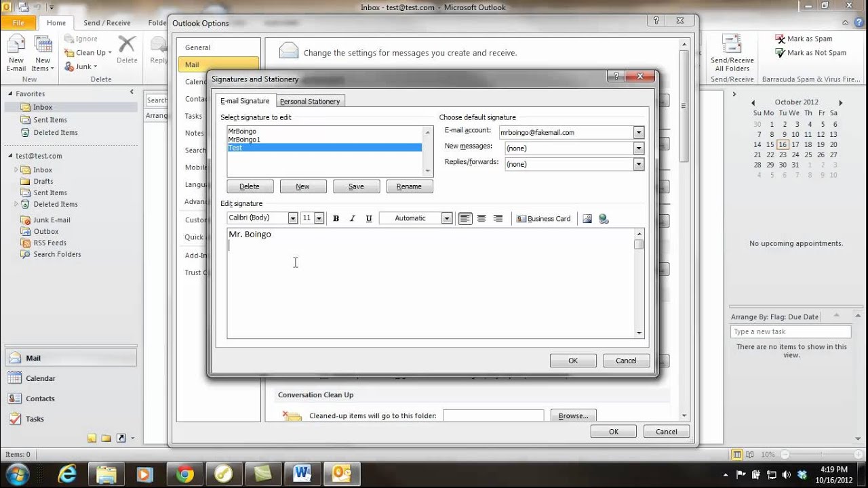
Task: Click Cancel in Signatures and Stationery
Action: point(626,361)
